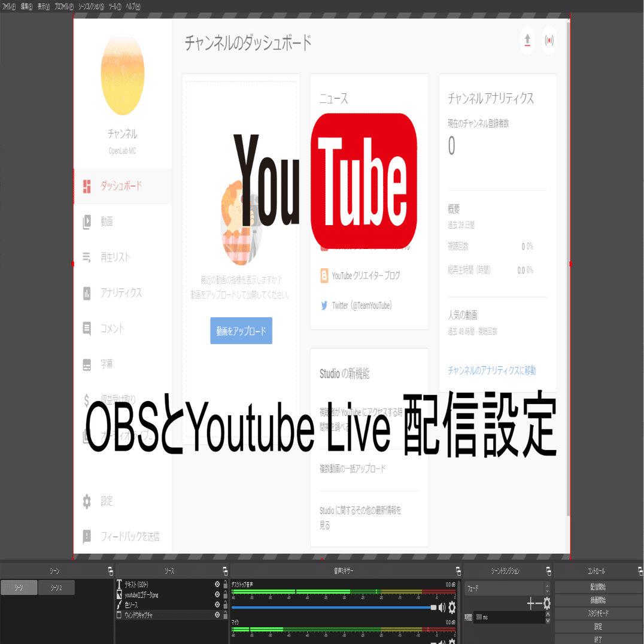Viewport: 644px width, 644px height.
Task: Open the フェード transition dropdown
Action: pos(508,588)
